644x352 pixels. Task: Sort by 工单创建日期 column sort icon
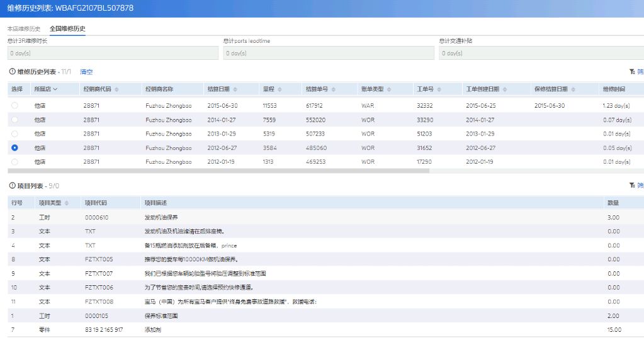505,89
